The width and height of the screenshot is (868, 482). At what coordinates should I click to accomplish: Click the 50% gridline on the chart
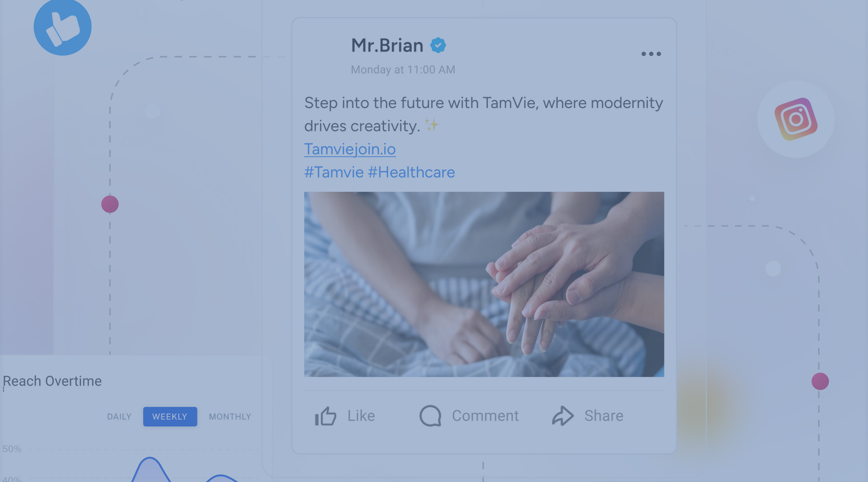[12, 448]
